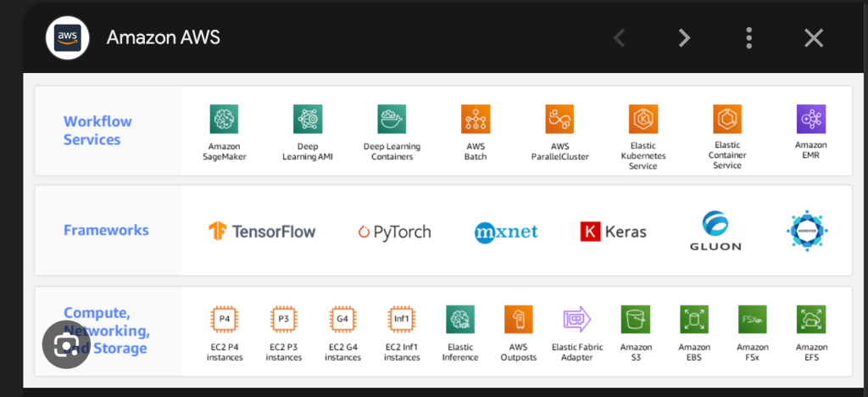868x397 pixels.
Task: Click the TensorFlow logo
Action: pos(262,231)
